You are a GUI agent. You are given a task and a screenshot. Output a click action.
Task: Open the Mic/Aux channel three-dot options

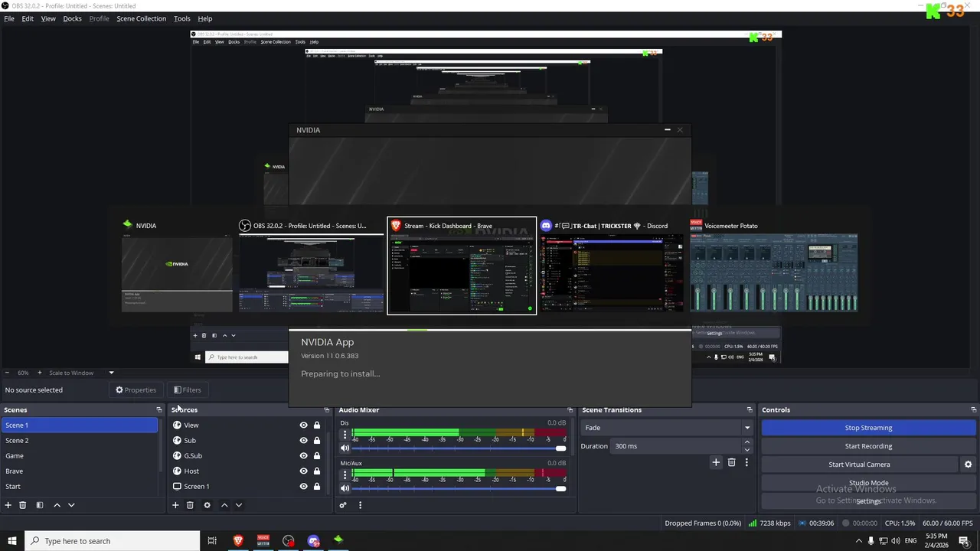point(345,474)
